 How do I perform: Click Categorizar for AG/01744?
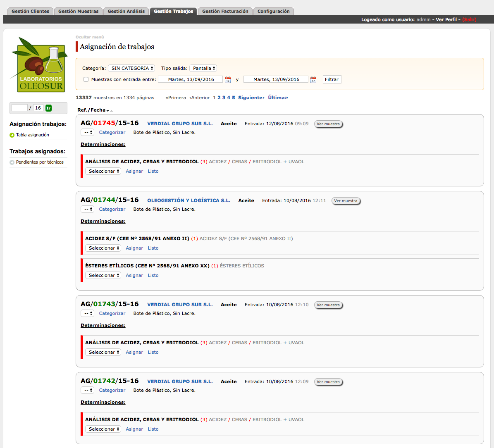click(x=112, y=210)
